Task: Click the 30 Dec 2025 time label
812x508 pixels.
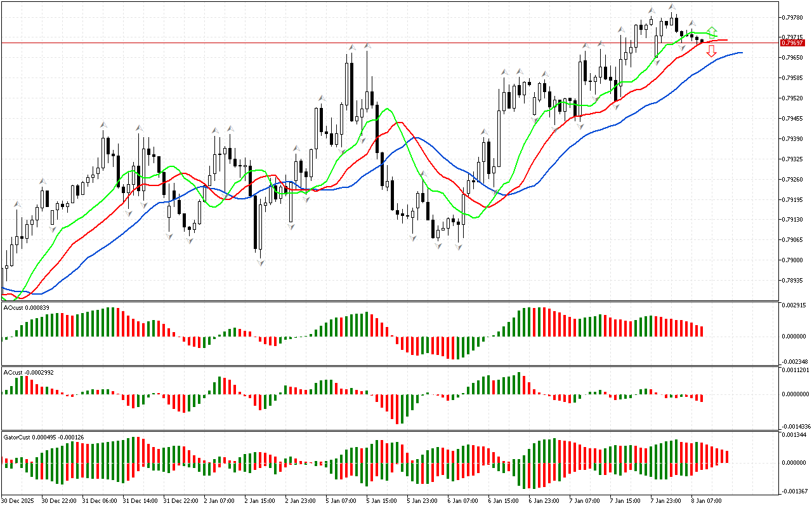Action: [x=18, y=500]
